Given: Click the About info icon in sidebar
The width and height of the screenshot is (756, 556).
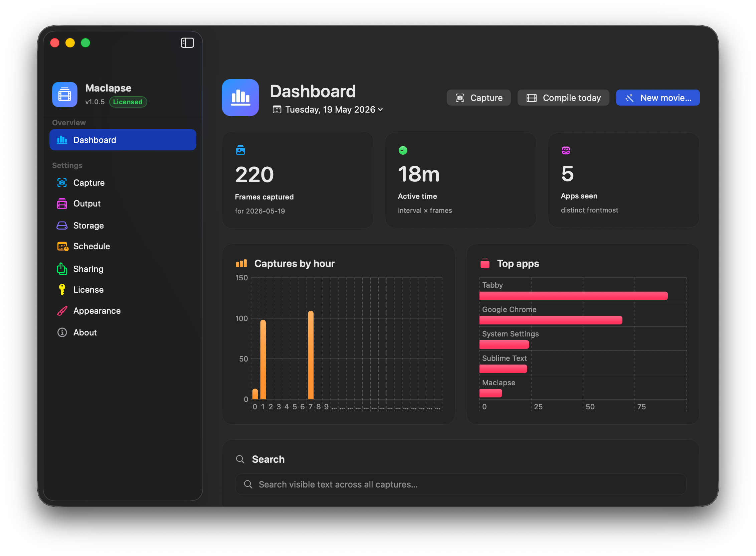Looking at the screenshot, I should click(x=62, y=332).
